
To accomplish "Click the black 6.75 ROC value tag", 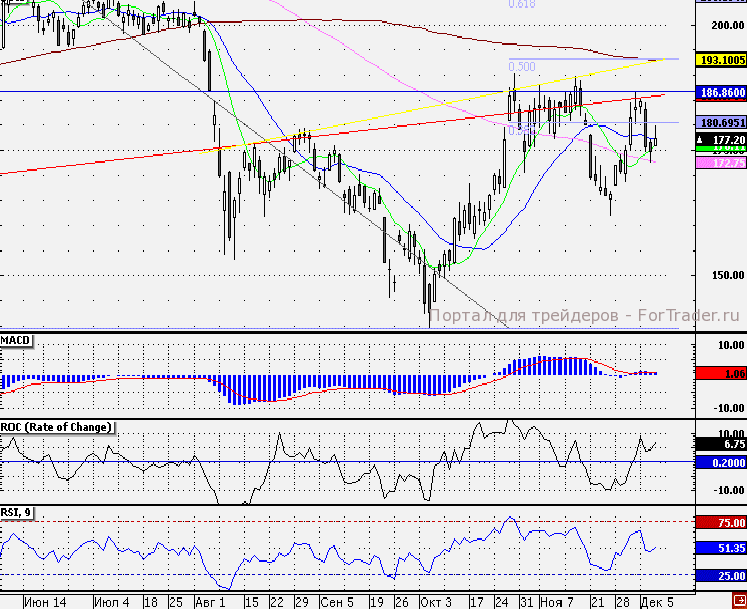I will pyautogui.click(x=720, y=444).
